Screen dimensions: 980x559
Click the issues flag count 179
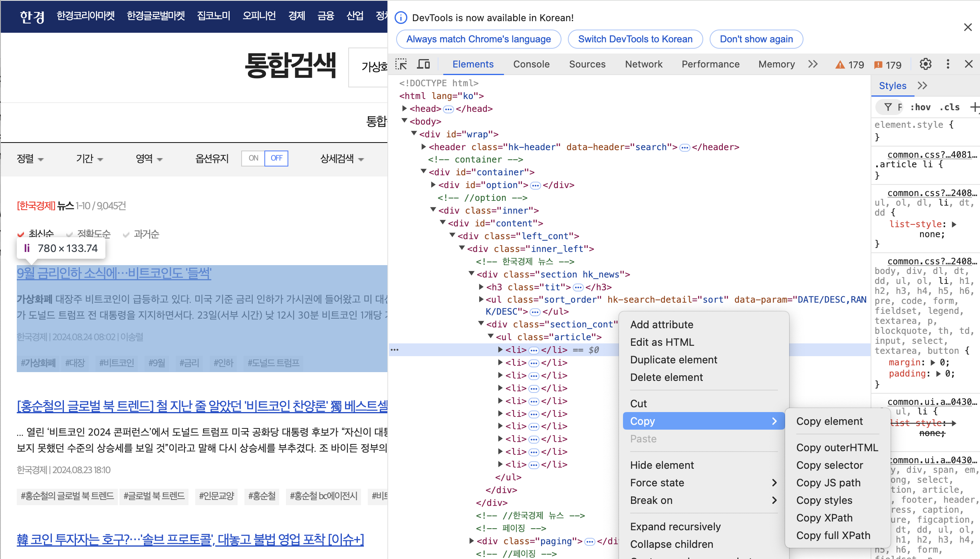click(x=887, y=65)
